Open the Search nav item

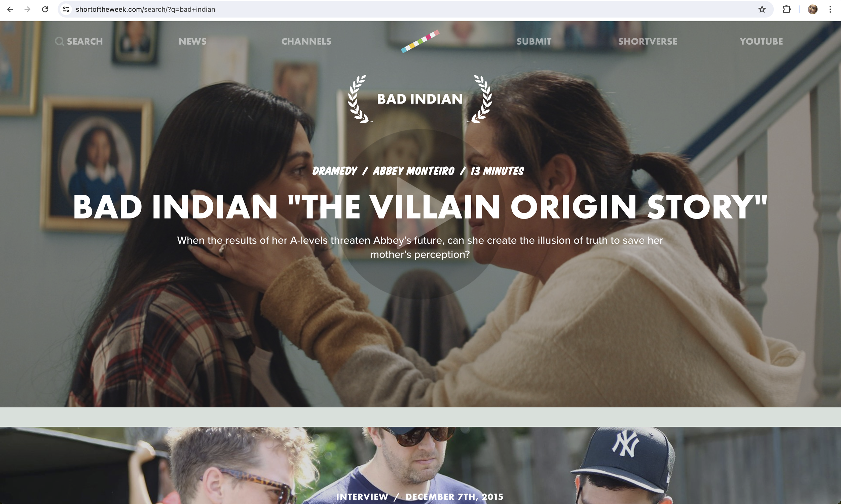point(79,41)
